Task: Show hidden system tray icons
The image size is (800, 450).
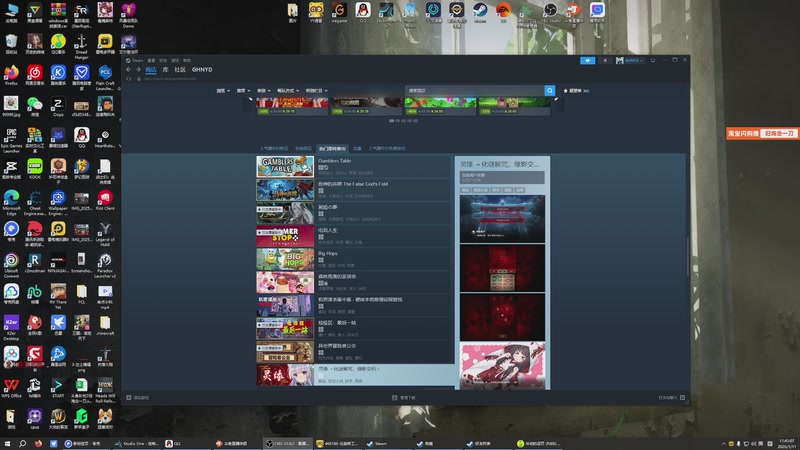Action: click(x=723, y=444)
